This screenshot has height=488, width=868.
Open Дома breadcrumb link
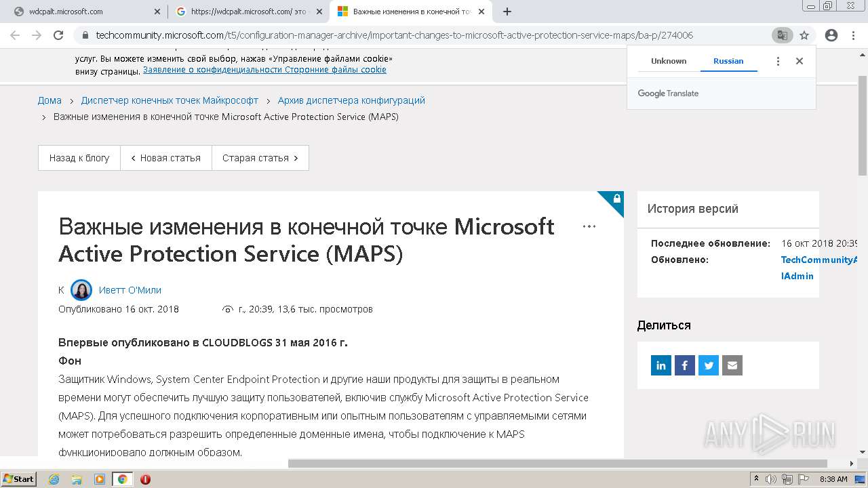coord(50,100)
